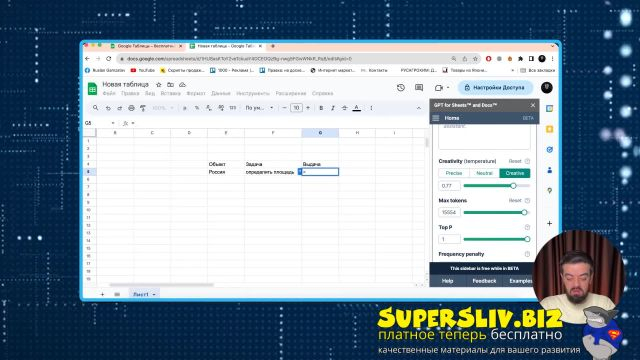Click the blue Share access button
The image size is (640, 360).
click(495, 88)
